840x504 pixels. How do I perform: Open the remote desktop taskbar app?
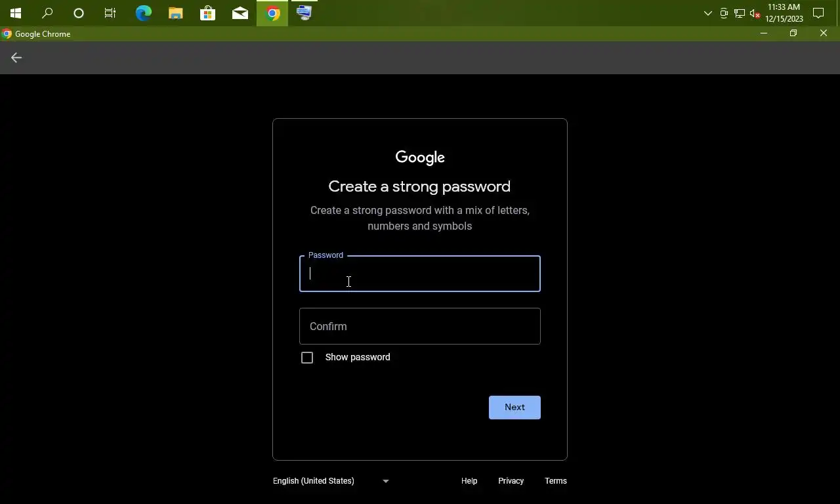304,13
